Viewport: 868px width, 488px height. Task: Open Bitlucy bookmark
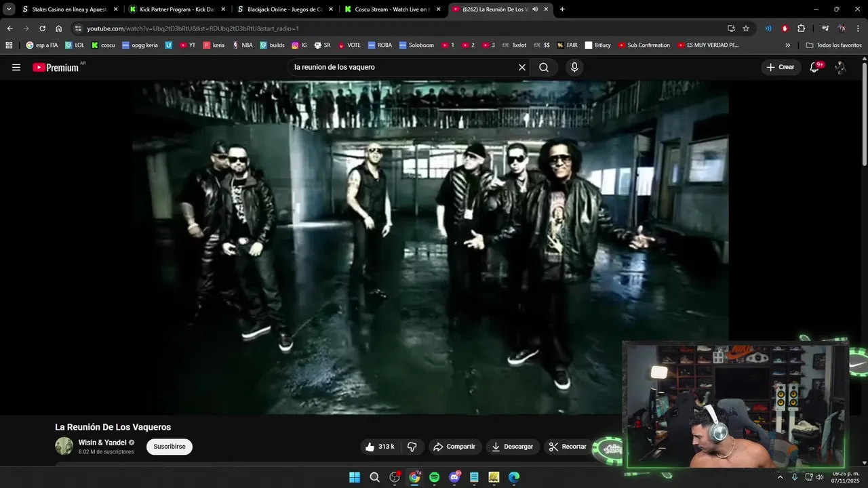point(597,45)
